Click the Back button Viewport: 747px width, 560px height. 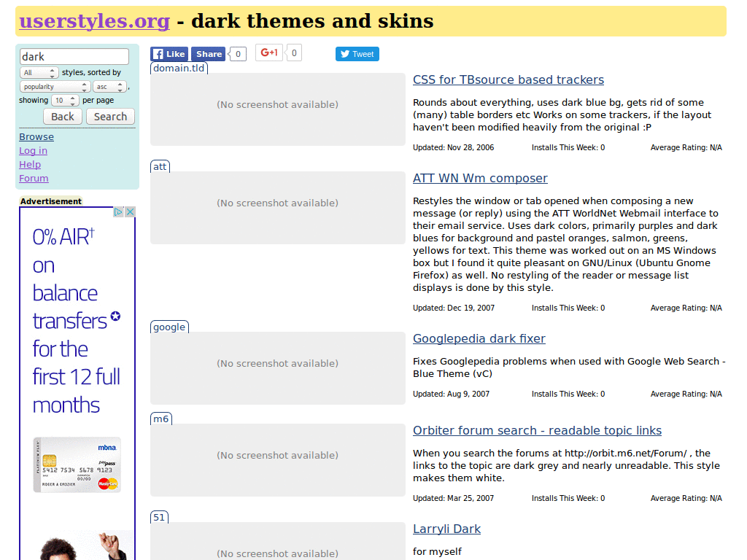pos(63,117)
